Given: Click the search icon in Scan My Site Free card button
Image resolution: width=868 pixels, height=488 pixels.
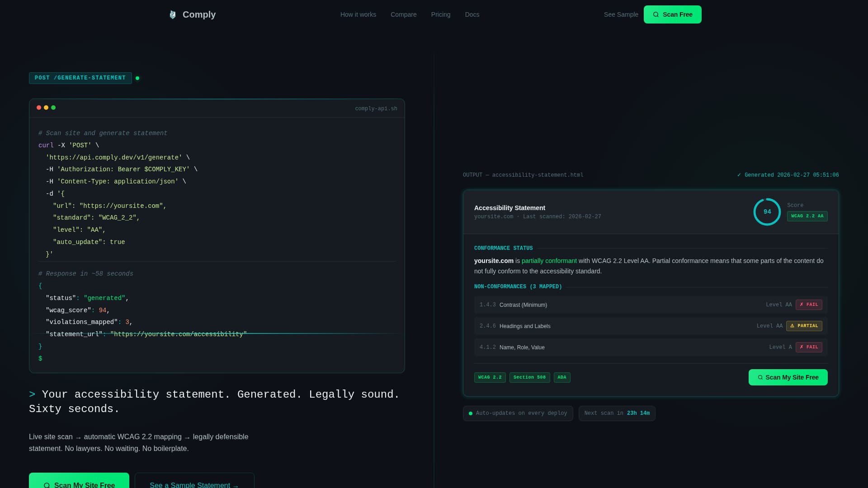Looking at the screenshot, I should [760, 377].
